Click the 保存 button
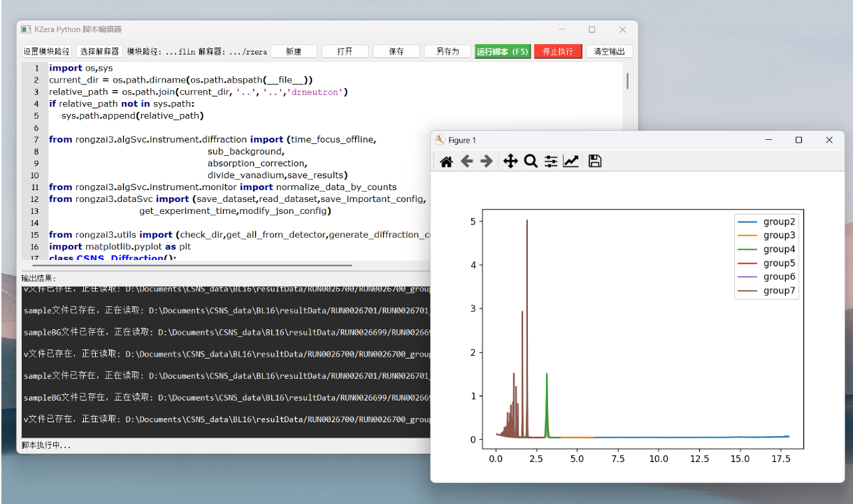Image resolution: width=853 pixels, height=504 pixels. (396, 52)
